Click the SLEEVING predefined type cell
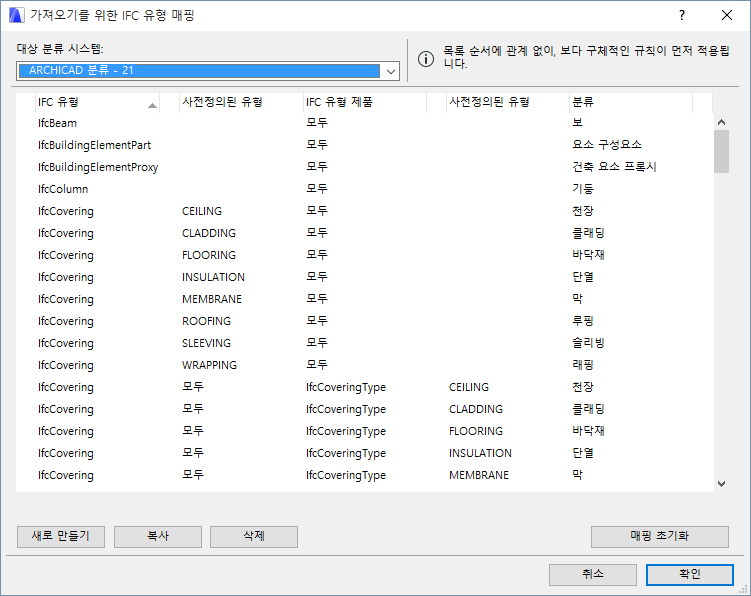 tap(206, 344)
